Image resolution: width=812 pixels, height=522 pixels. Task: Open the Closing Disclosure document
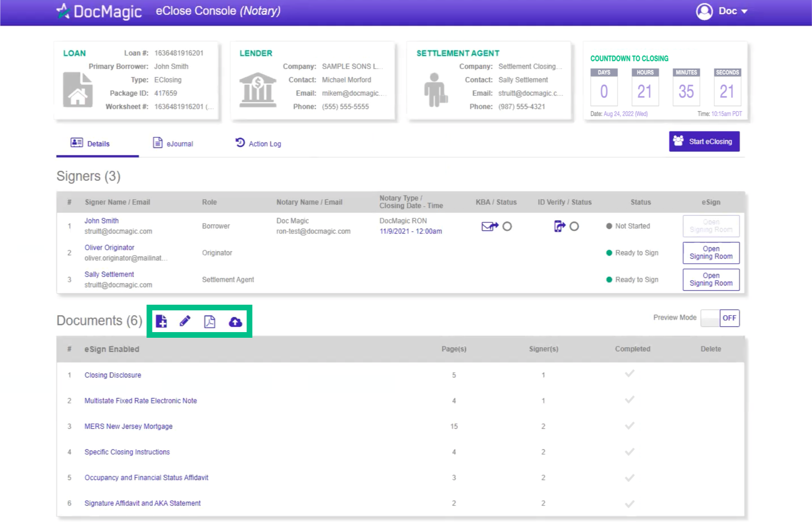(113, 375)
